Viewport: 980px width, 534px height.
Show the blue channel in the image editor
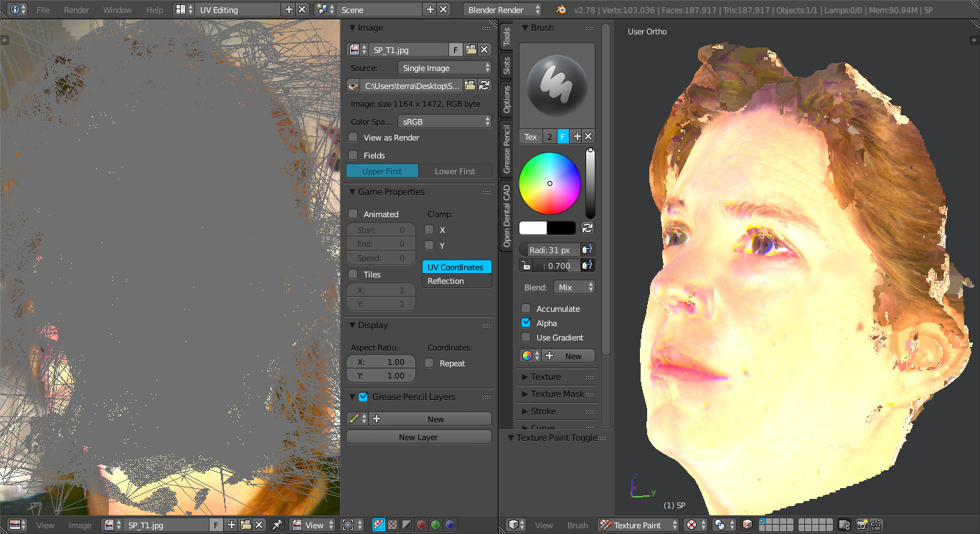pyautogui.click(x=450, y=525)
